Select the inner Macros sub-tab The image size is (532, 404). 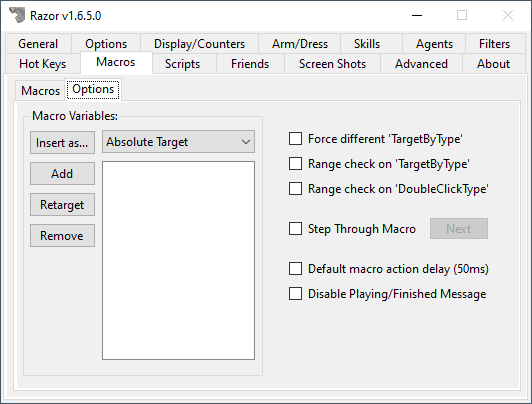tap(40, 91)
